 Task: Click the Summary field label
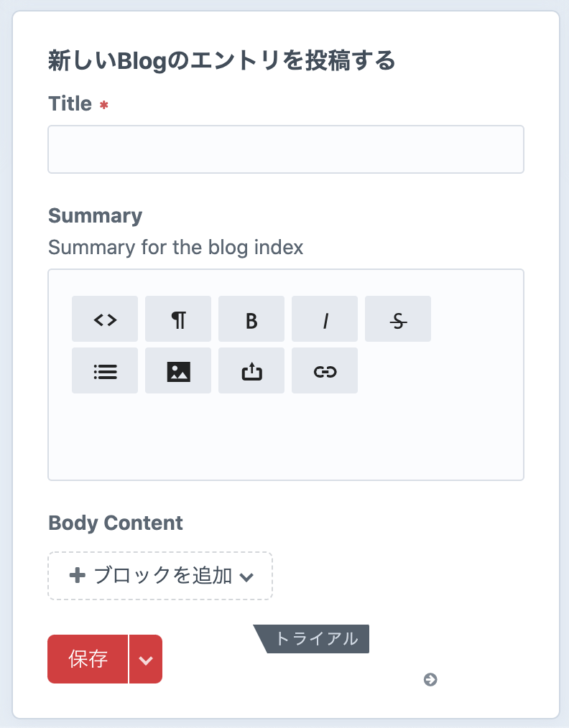point(95,216)
